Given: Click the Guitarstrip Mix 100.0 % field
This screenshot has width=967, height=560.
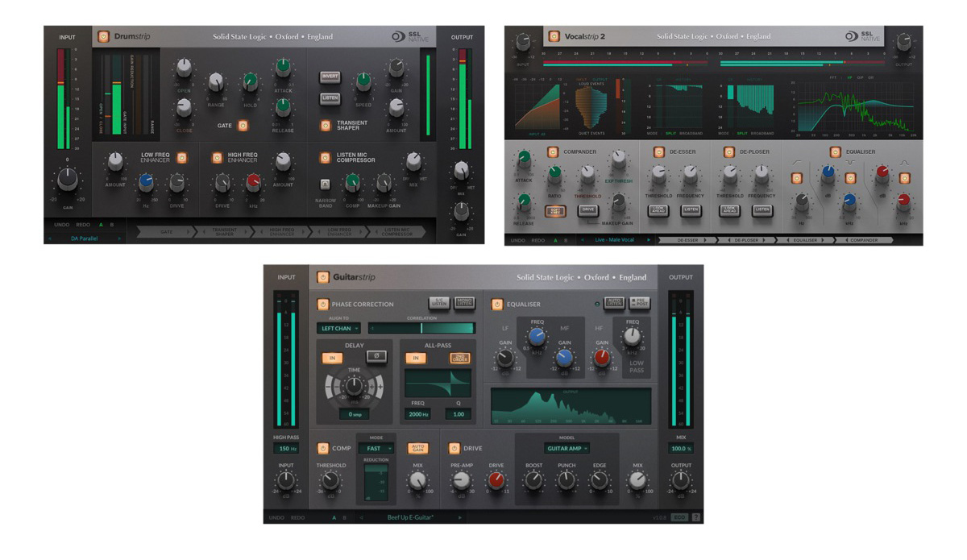Looking at the screenshot, I should (x=681, y=449).
